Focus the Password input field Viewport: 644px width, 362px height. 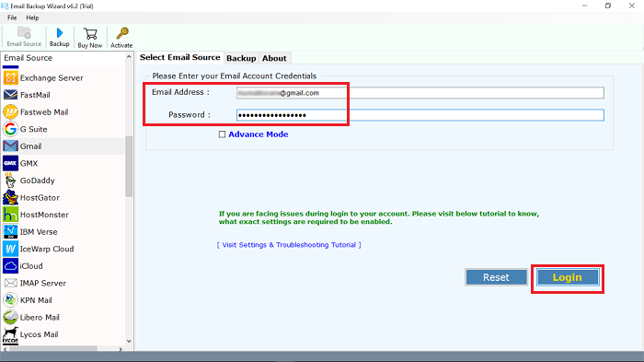tap(420, 115)
